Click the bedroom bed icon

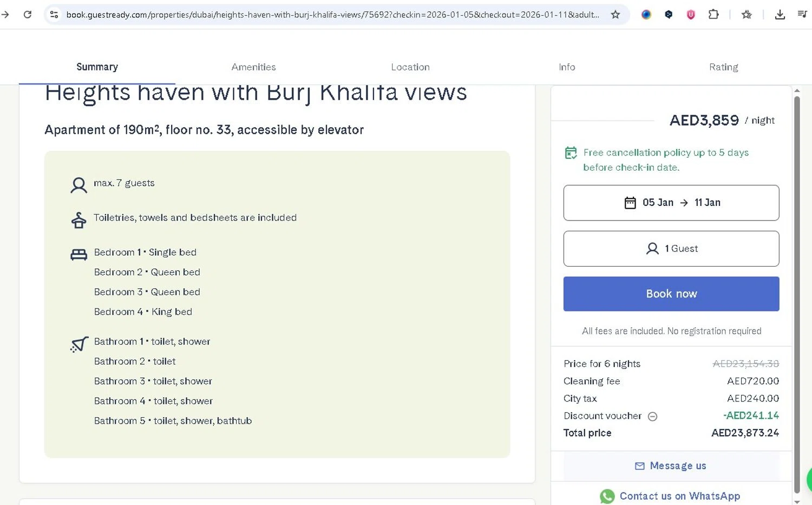(x=78, y=255)
